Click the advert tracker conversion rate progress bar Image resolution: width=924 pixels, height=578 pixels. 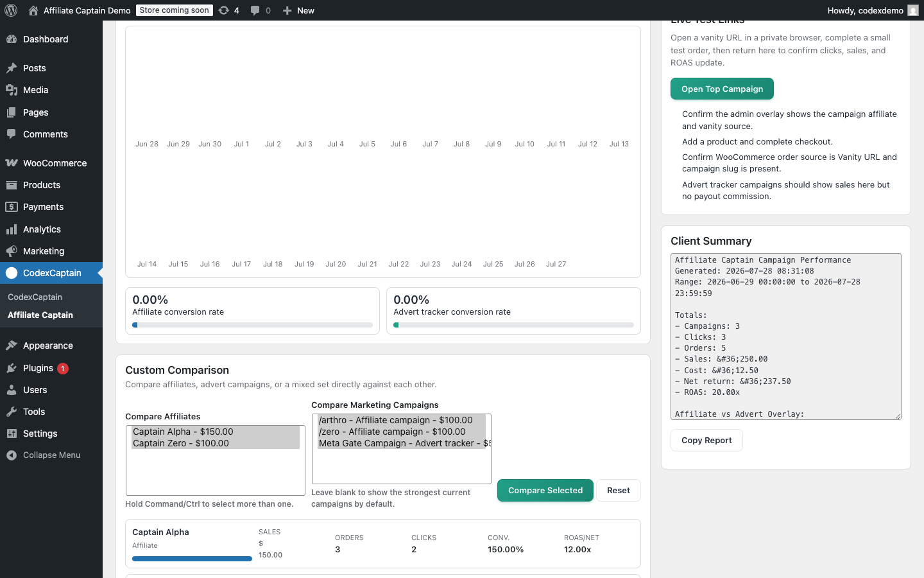click(x=513, y=325)
